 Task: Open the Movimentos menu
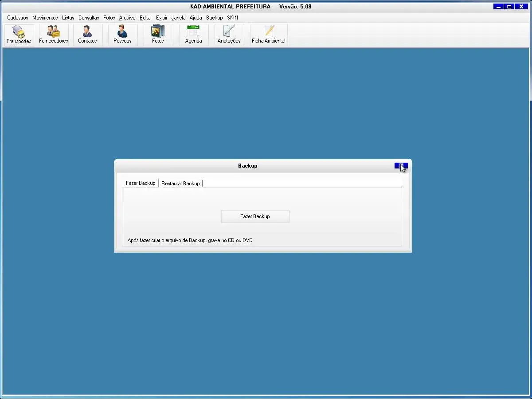[x=45, y=18]
